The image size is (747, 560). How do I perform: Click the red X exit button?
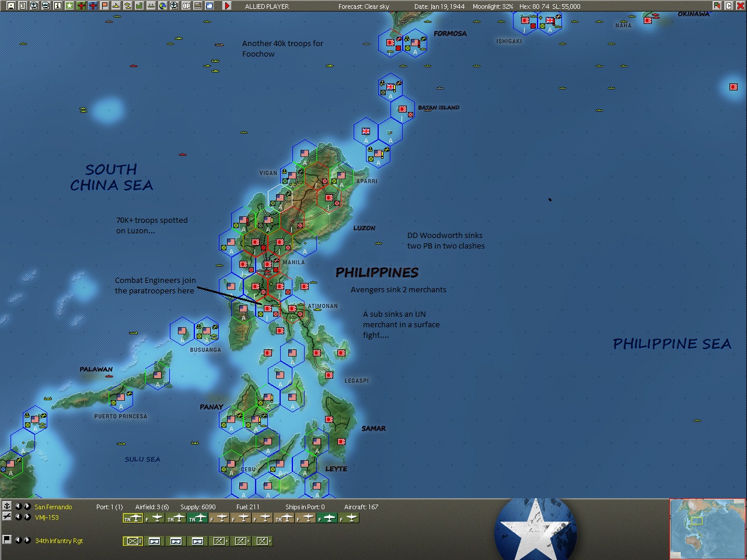point(741,6)
